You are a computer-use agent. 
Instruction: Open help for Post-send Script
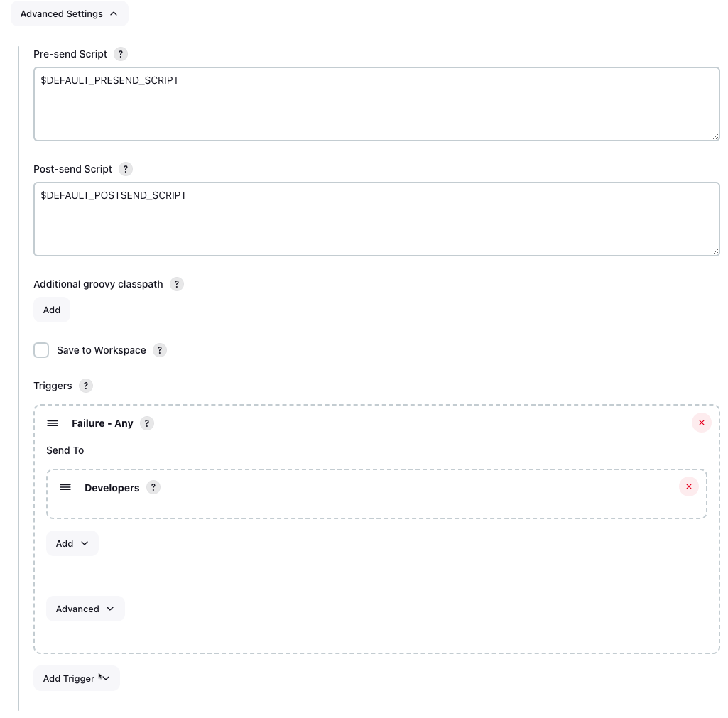[125, 170]
